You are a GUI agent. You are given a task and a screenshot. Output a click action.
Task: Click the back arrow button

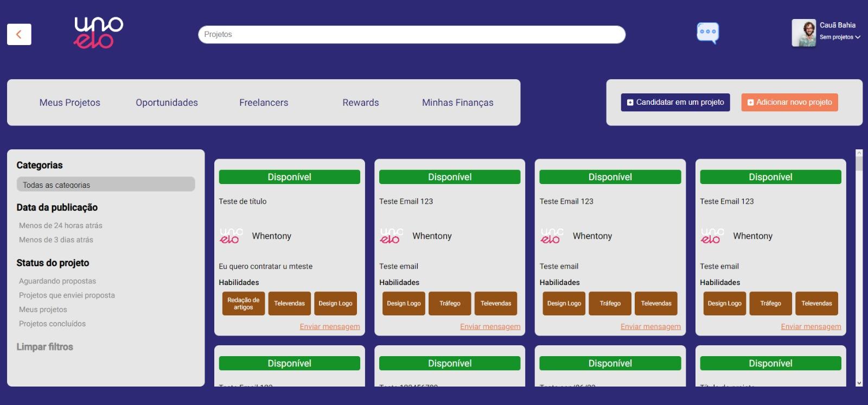click(19, 34)
